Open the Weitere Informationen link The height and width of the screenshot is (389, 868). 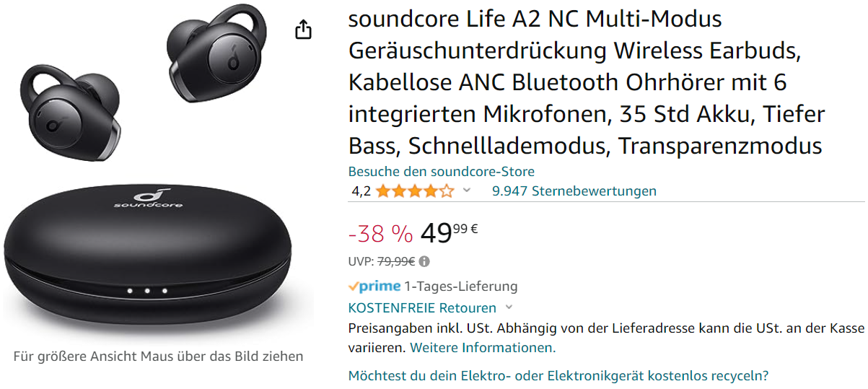[483, 347]
